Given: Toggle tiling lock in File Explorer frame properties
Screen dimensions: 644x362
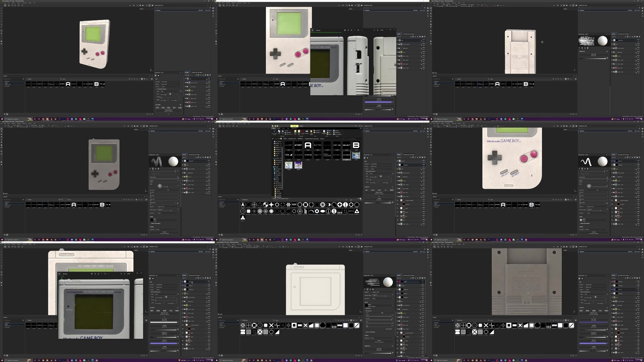Looking at the screenshot, I should click(x=381, y=176).
